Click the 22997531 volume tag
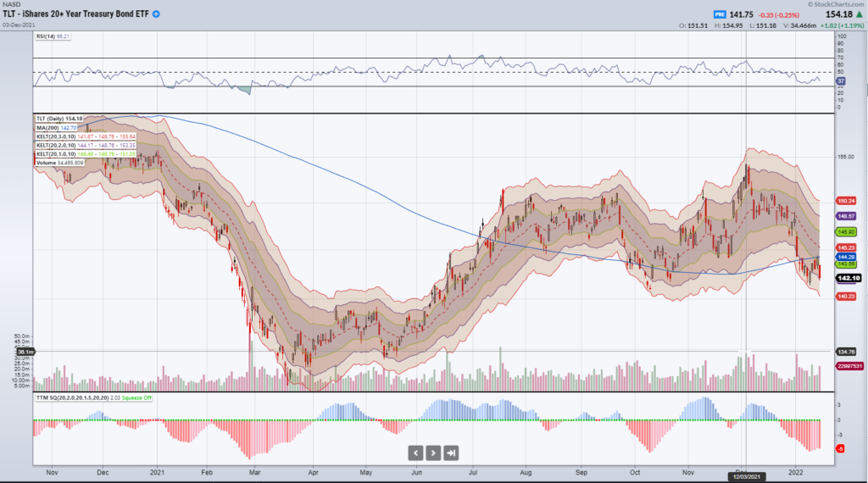 (x=849, y=366)
